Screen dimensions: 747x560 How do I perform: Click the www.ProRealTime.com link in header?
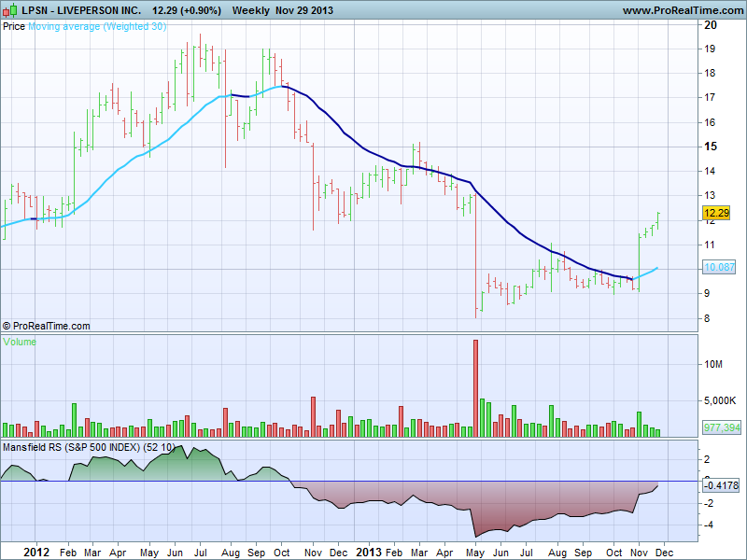click(x=681, y=10)
